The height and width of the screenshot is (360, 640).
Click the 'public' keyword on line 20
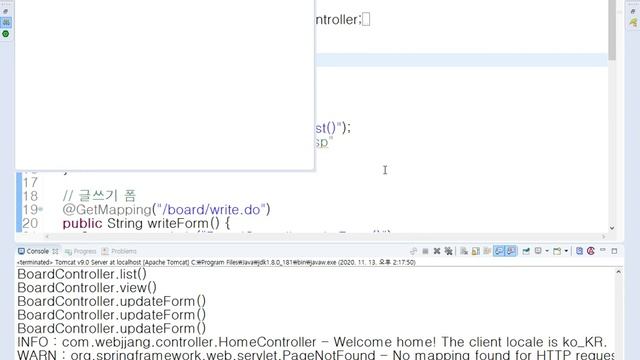click(82, 223)
